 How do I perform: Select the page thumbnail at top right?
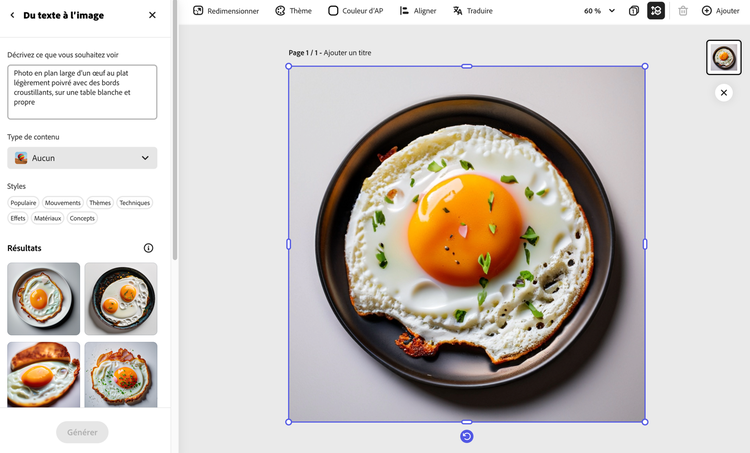(x=724, y=57)
